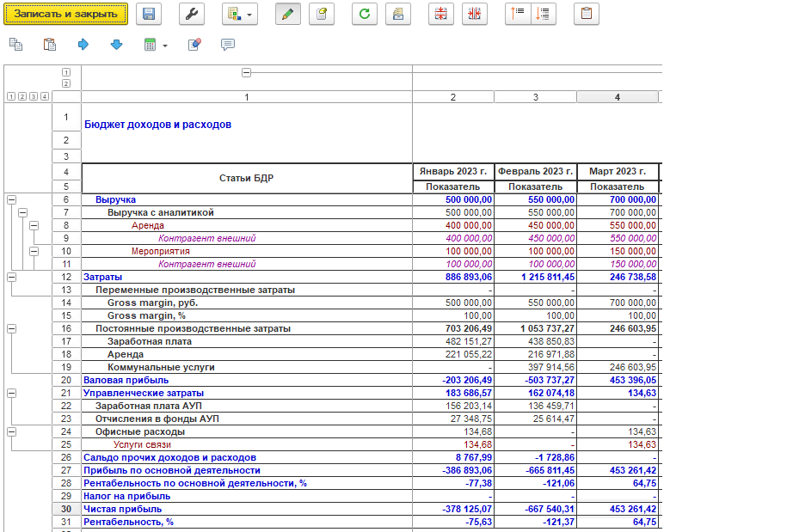Open the calculator table dropdown

(x=156, y=45)
